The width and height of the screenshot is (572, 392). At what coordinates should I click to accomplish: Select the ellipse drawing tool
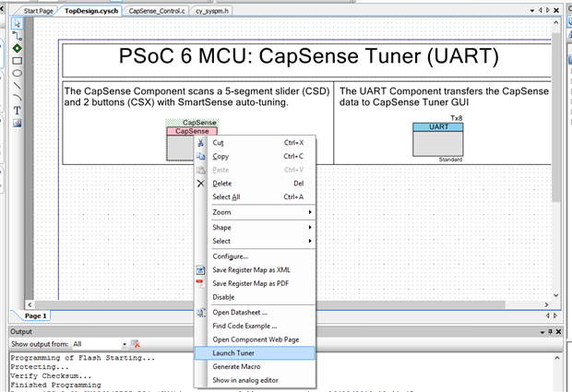click(17, 73)
